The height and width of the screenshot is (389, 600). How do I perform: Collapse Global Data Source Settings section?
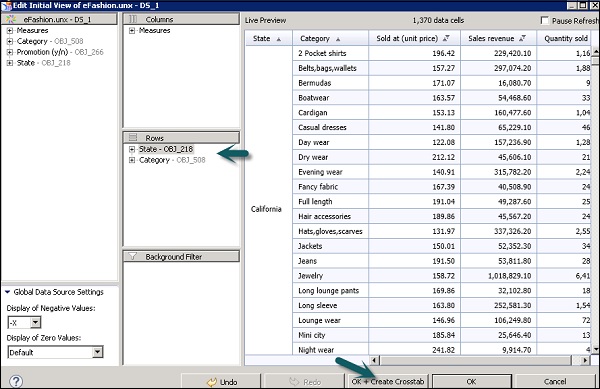(7, 292)
